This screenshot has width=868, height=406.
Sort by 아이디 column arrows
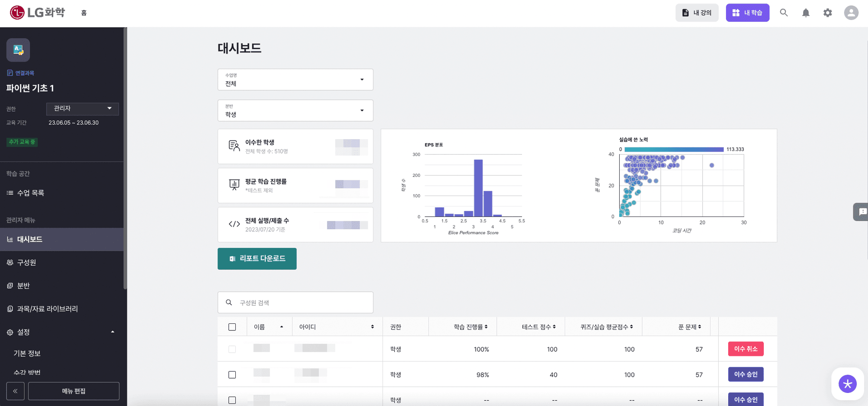(x=373, y=327)
